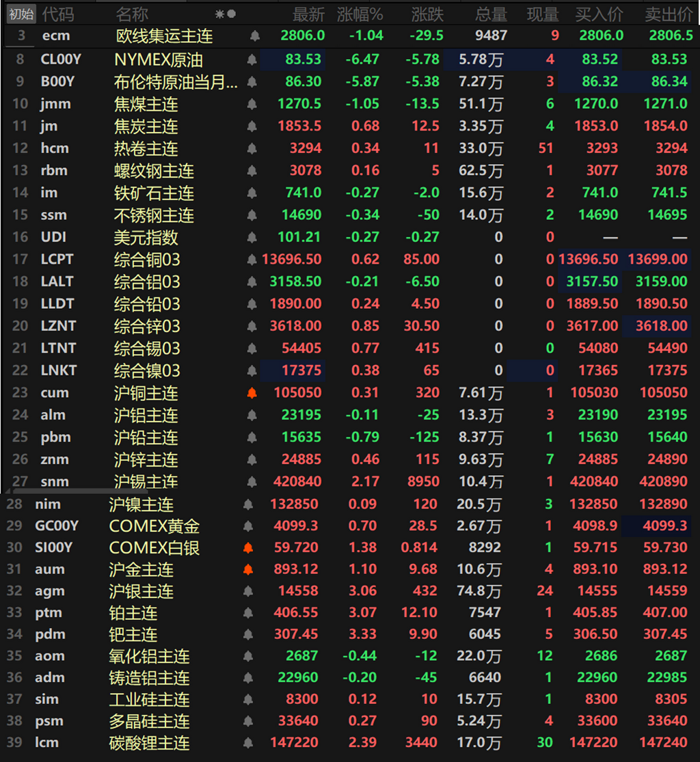The width and height of the screenshot is (700, 762).
Task: Select the 沪镍主连 name cell
Action: click(x=141, y=504)
